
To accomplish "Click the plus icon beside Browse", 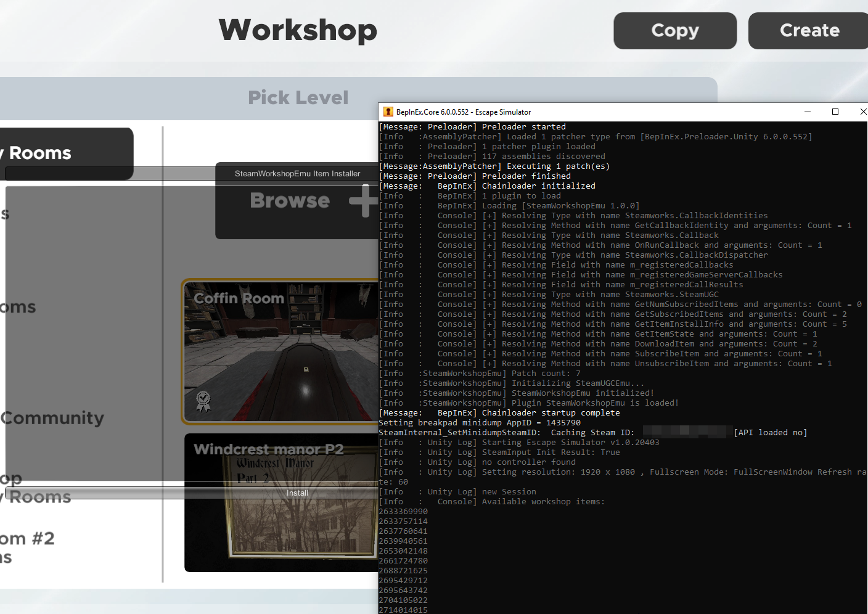I will [x=364, y=200].
